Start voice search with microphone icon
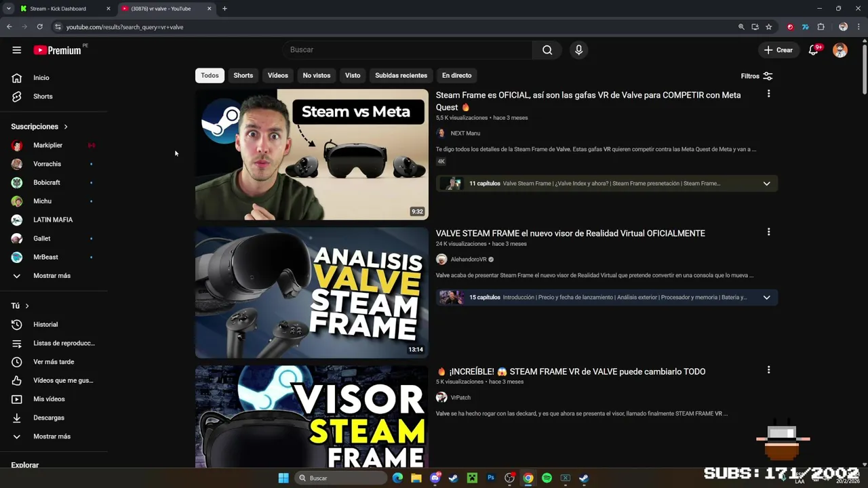Viewport: 868px width, 488px height. 578,49
